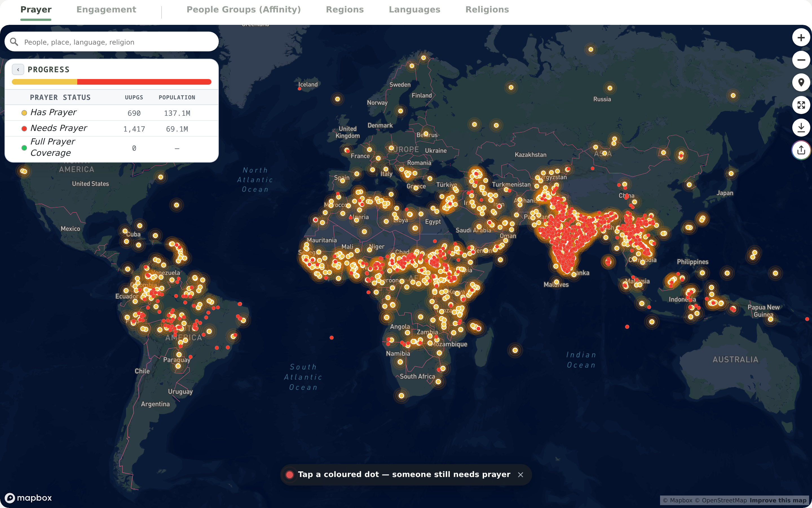The height and width of the screenshot is (508, 812).
Task: Click the search magnifier icon
Action: 14,42
